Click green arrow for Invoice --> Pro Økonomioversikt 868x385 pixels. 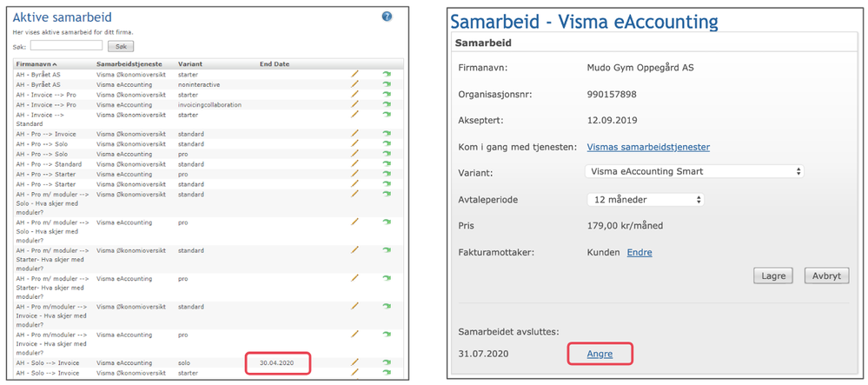(387, 94)
